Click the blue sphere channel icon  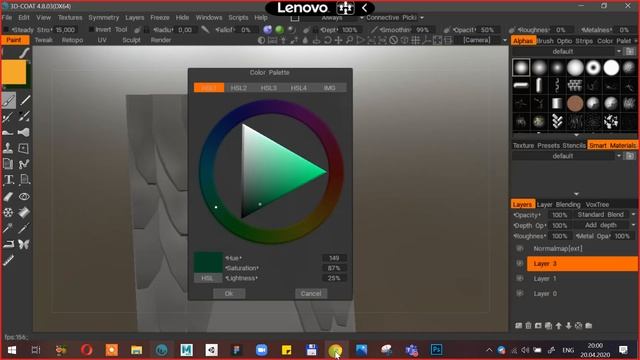pyautogui.click(x=268, y=29)
